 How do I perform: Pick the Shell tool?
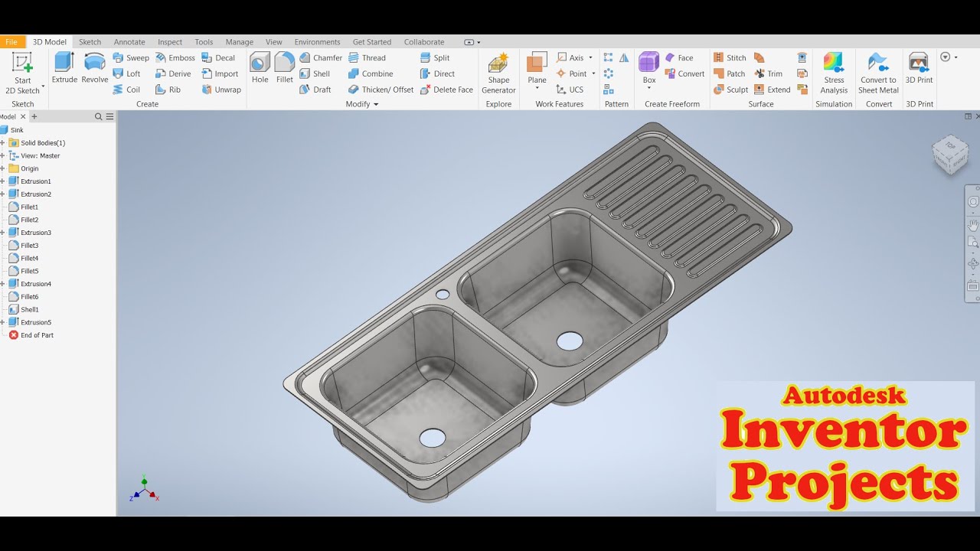coord(315,74)
